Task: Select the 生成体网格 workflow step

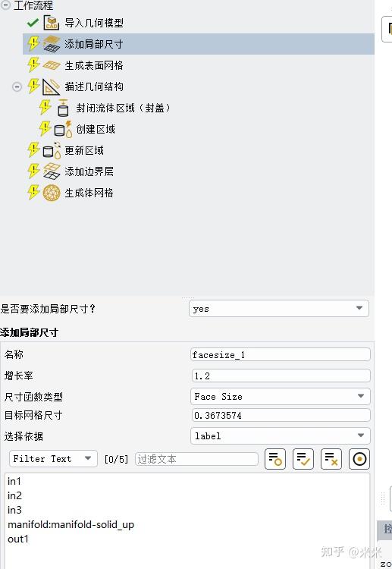Action: click(89, 193)
